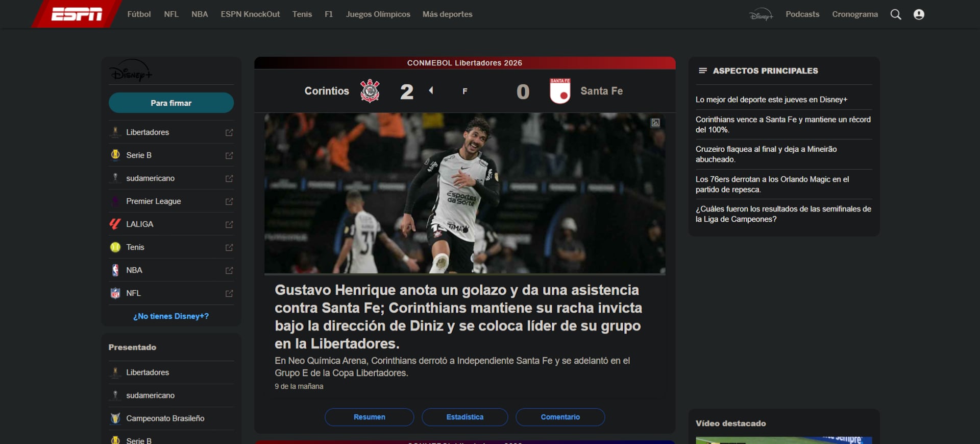This screenshot has height=444, width=980.
Task: Click the NFL shield icon
Action: [x=115, y=293]
